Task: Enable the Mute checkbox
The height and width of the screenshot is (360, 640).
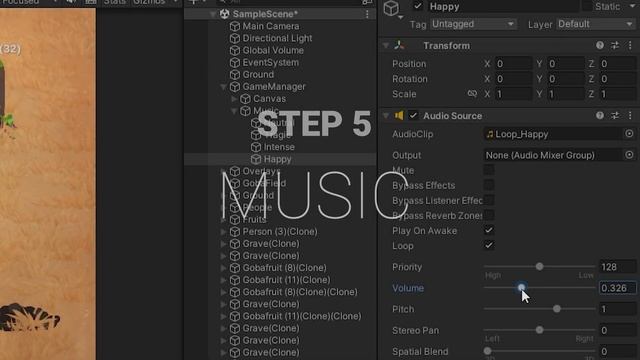Action: 489,170
